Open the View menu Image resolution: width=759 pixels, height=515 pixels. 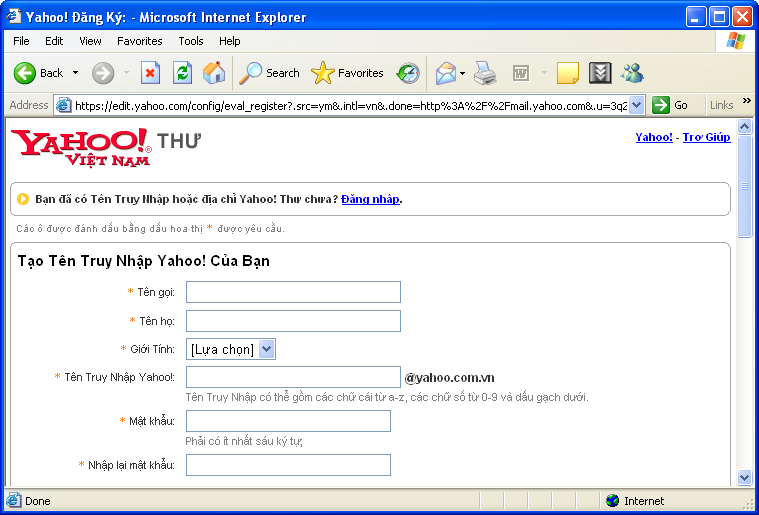click(91, 41)
